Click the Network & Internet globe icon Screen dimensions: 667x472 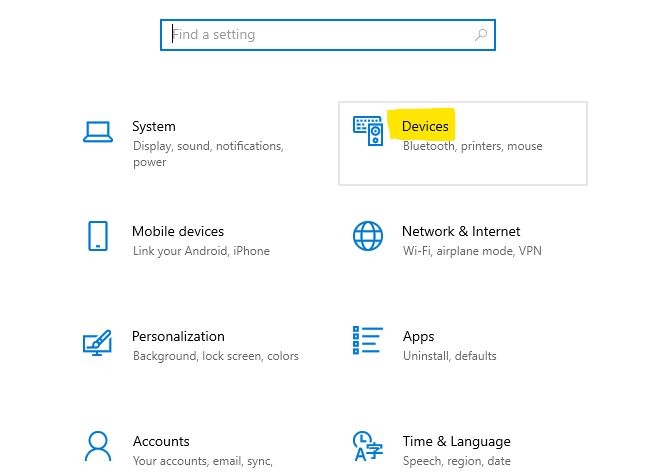tap(368, 236)
